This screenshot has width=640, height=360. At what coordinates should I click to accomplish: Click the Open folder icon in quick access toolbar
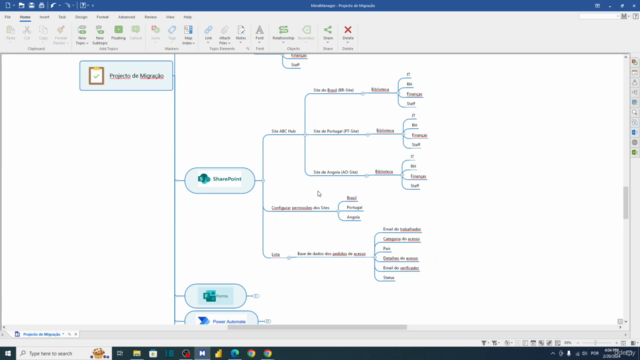coord(21,5)
